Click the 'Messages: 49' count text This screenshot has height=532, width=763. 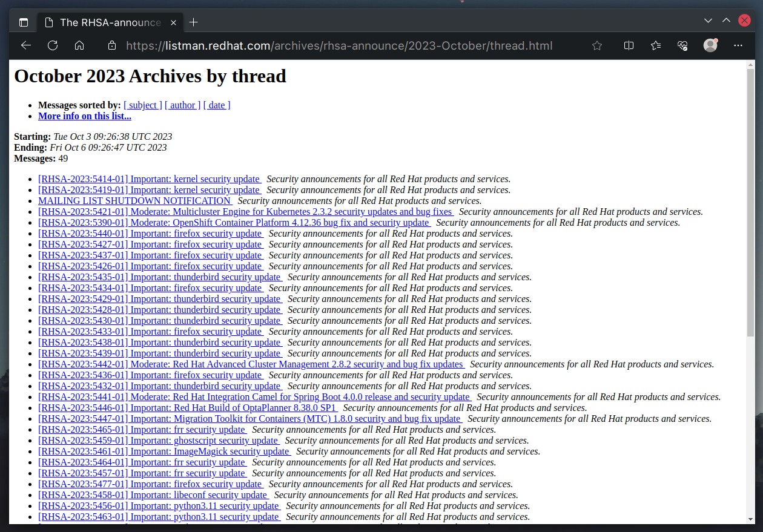click(x=41, y=159)
